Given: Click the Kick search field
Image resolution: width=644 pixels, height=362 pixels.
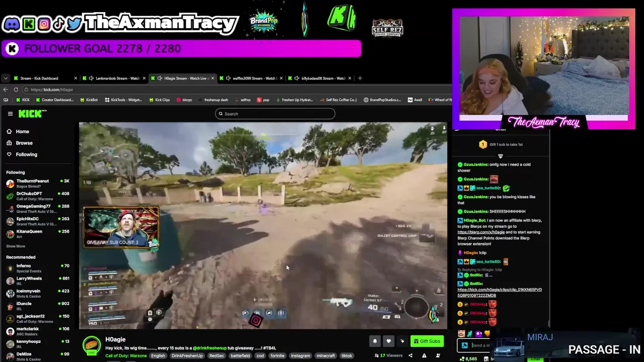Looking at the screenshot, I should (275, 114).
